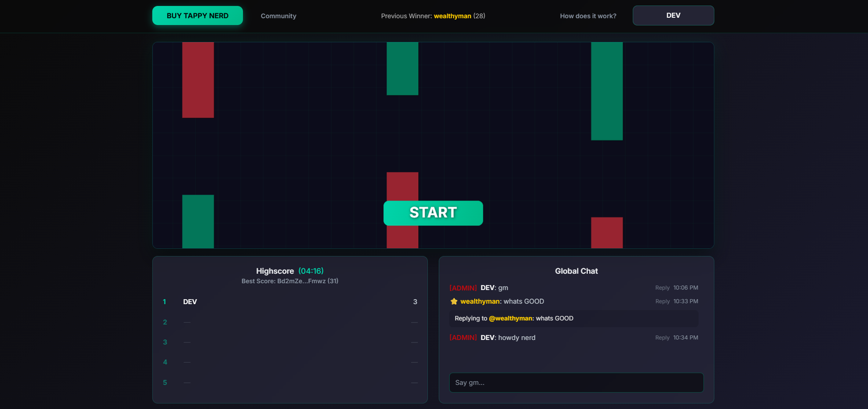
Task: Reply to DEV's howdy nerd message
Action: (662, 338)
